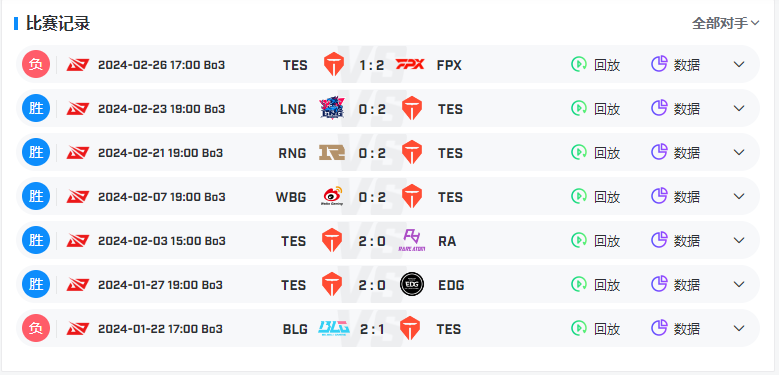Open the 全部对手 opponent filter dropdown
The height and width of the screenshot is (375, 779).
coord(725,23)
